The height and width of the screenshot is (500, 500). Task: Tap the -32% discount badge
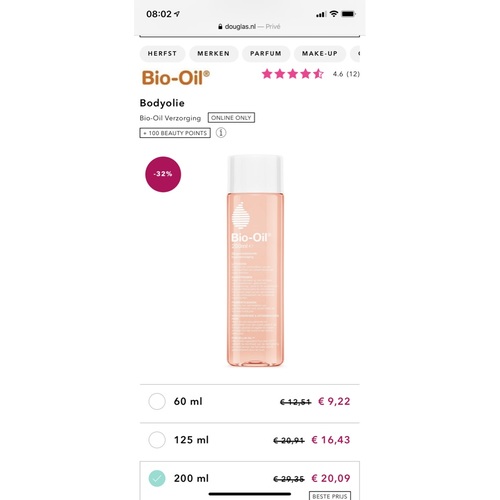(x=163, y=174)
